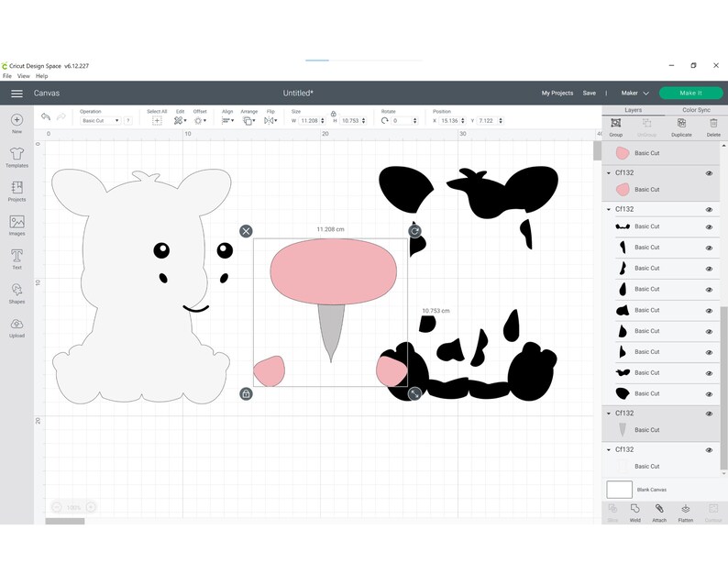Open the Upload panel

(x=17, y=327)
